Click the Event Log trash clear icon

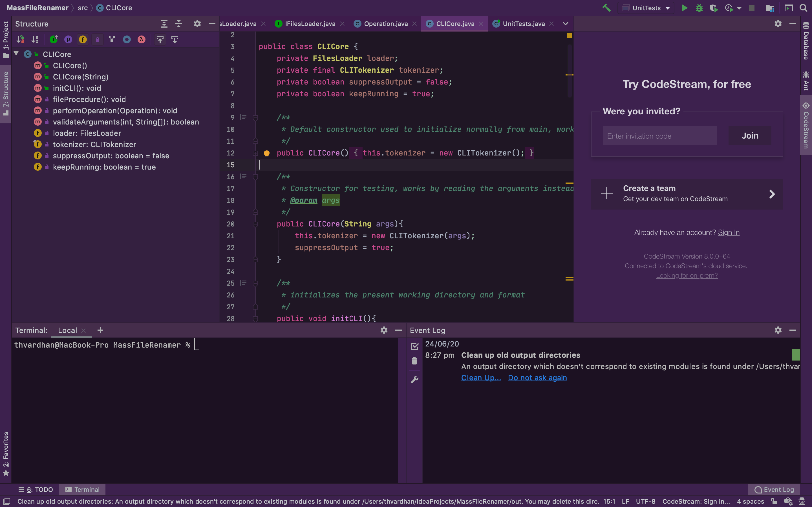coord(414,361)
